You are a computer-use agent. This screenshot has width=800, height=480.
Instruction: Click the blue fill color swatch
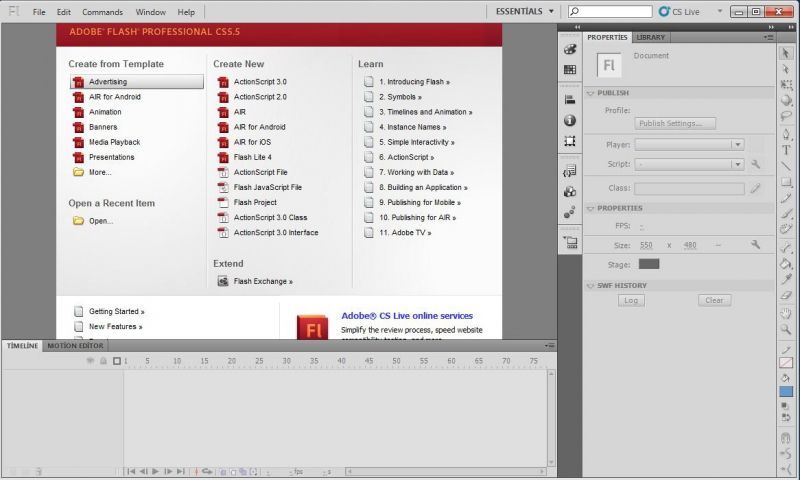tap(786, 392)
